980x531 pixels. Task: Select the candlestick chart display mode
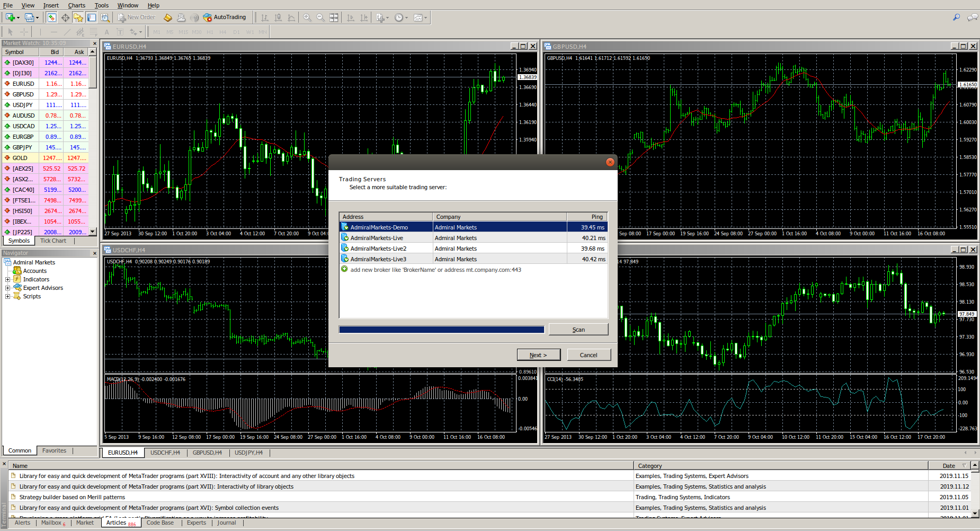(278, 17)
